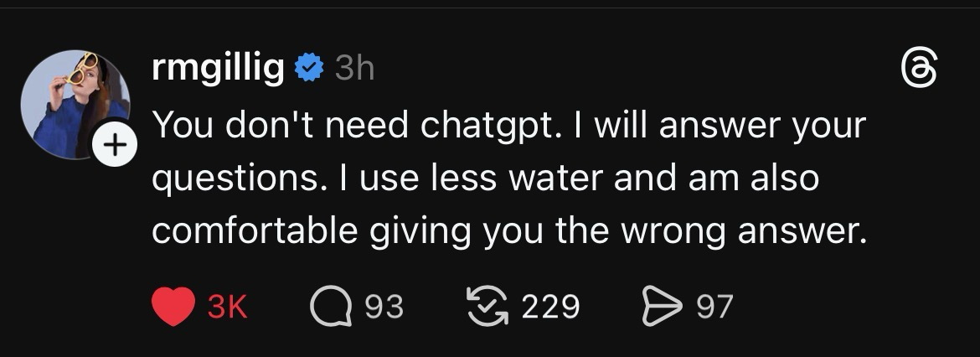This screenshot has height=357, width=980.
Task: Open replies via the comment bubble icon
Action: tap(329, 307)
